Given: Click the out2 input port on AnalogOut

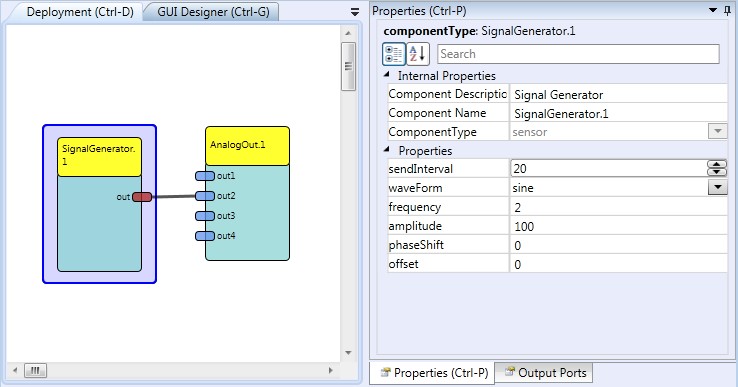Looking at the screenshot, I should pos(205,196).
